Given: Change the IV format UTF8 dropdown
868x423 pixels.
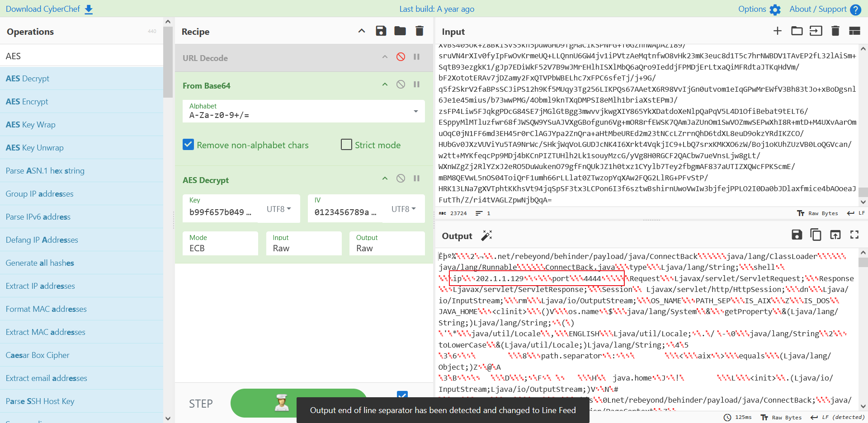Looking at the screenshot, I should (403, 209).
